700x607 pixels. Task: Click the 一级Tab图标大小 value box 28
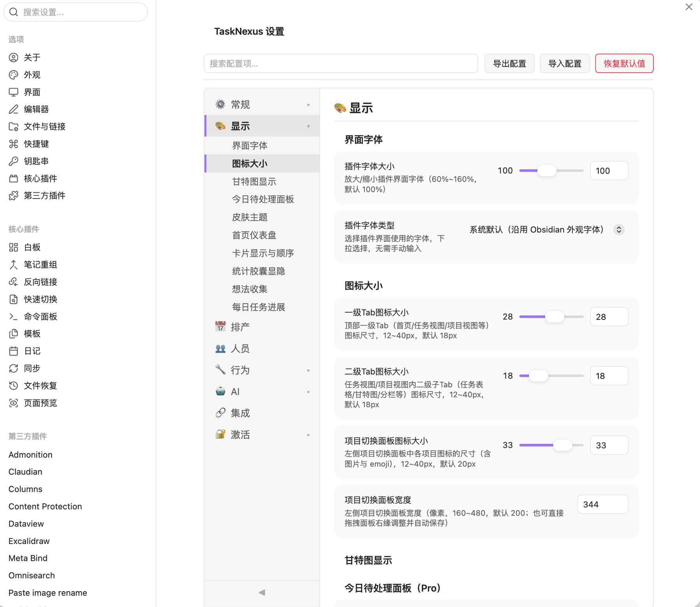(x=609, y=317)
